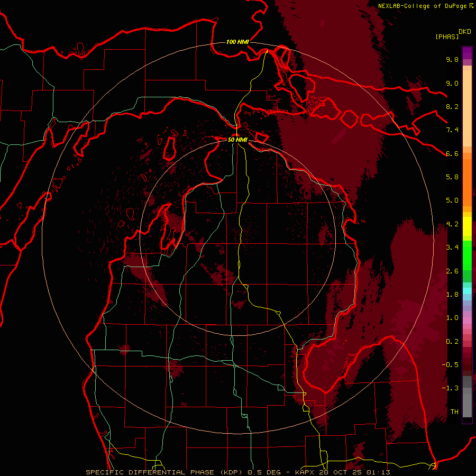
Task: Pick the orange band of the color scale
Action: tap(467, 183)
